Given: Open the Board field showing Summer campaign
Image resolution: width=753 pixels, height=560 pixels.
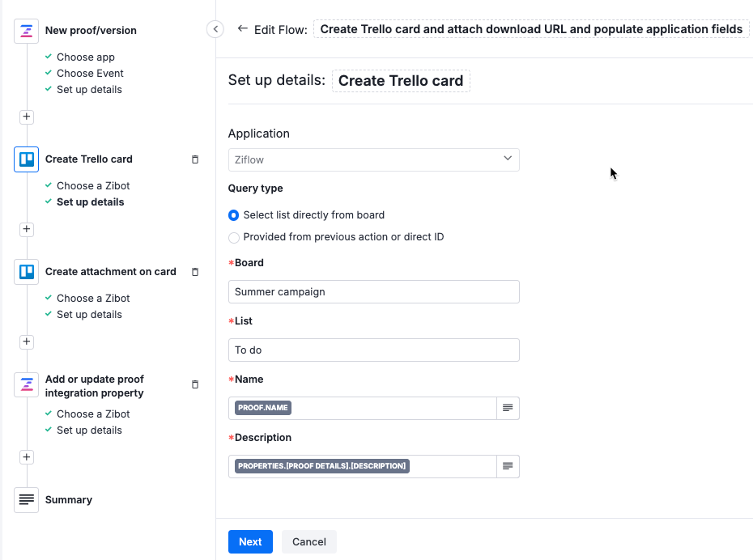Looking at the screenshot, I should point(373,292).
